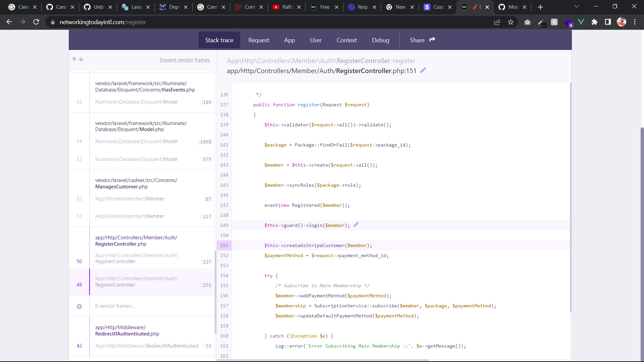The height and width of the screenshot is (362, 644).
Task: Click the pencil edit icon beside RegisterController.php:151
Action: pyautogui.click(x=423, y=70)
